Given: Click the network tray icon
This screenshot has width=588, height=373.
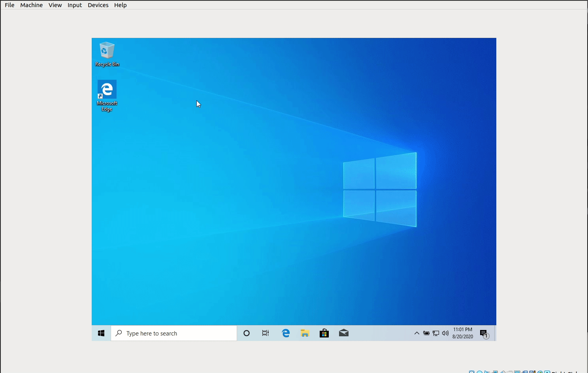Looking at the screenshot, I should [436, 333].
